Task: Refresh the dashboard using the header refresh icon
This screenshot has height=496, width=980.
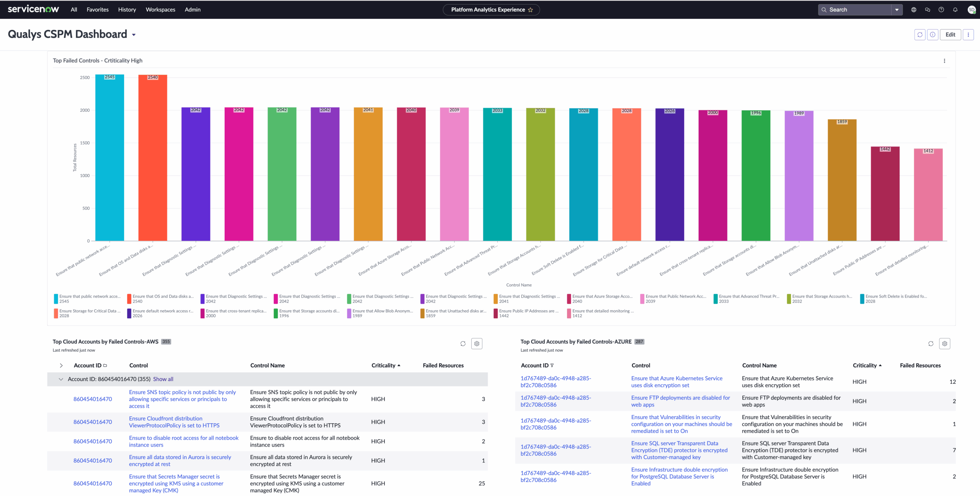Action: [x=920, y=34]
